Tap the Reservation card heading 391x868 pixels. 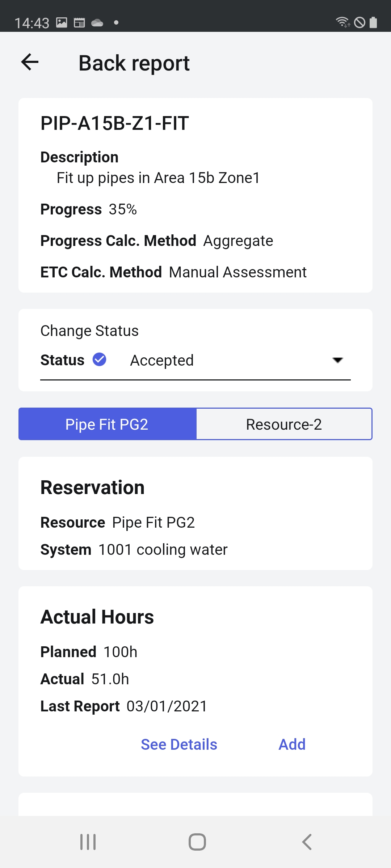92,487
